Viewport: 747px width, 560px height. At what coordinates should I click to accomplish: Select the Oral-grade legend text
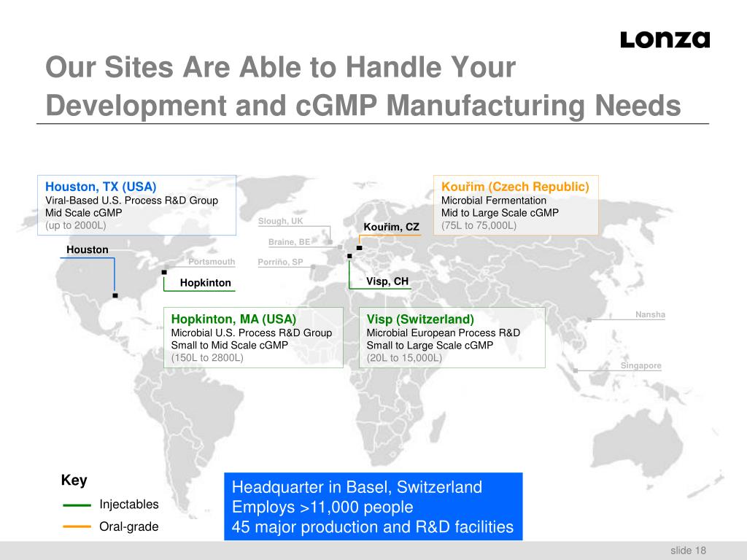pos(129,526)
